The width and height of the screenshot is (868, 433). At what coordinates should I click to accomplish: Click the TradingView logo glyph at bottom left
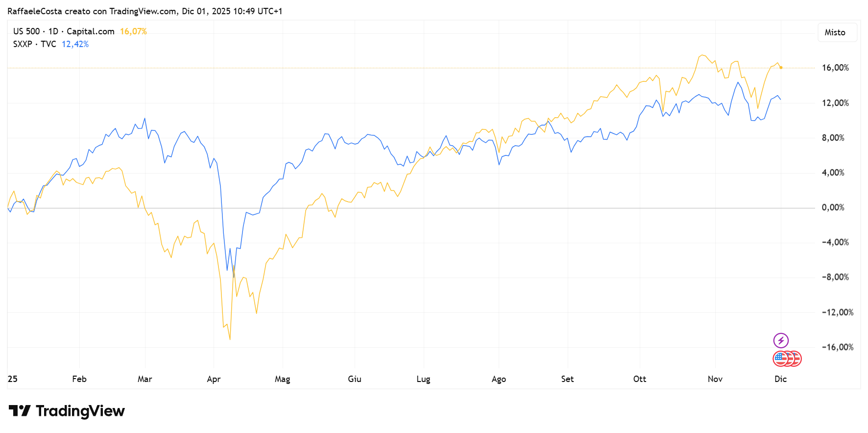pos(20,411)
